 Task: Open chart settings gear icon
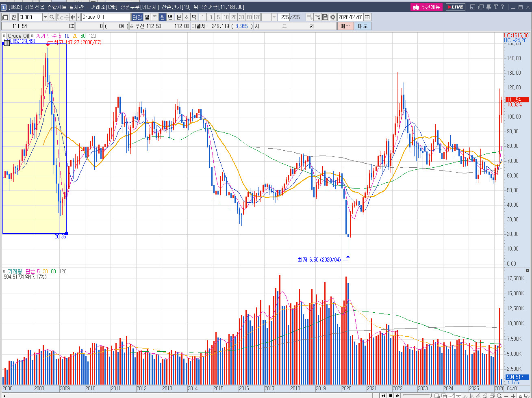pyautogui.click(x=333, y=17)
